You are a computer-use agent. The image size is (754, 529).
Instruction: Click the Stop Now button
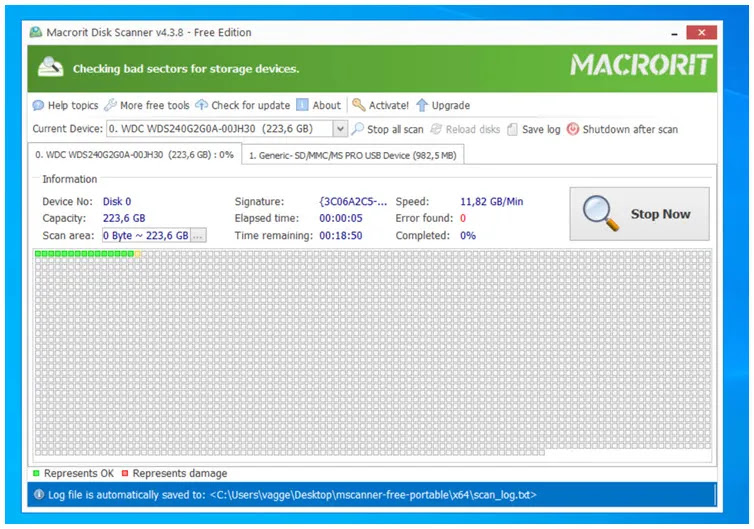pyautogui.click(x=640, y=214)
